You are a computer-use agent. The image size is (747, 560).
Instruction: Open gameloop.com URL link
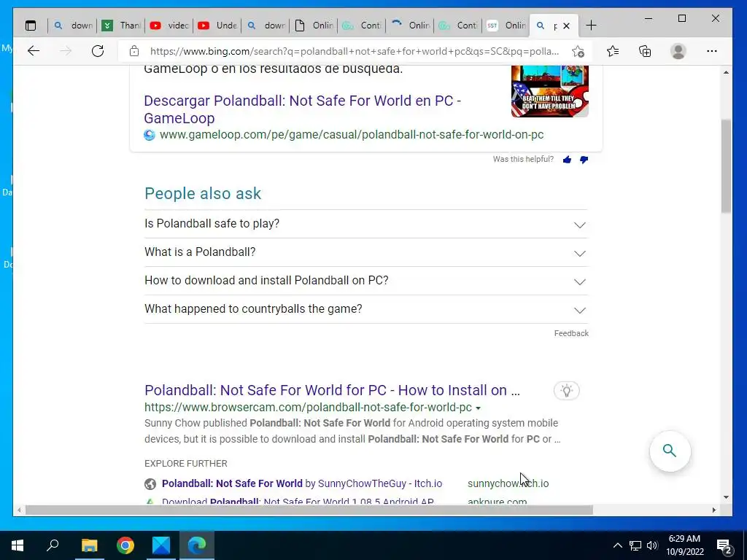coord(352,135)
